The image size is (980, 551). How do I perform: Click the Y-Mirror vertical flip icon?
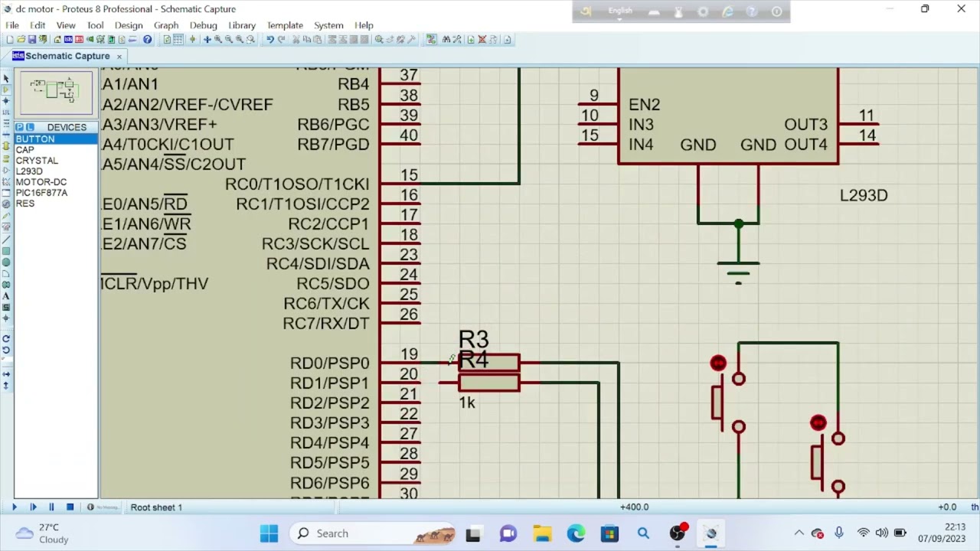point(6,387)
